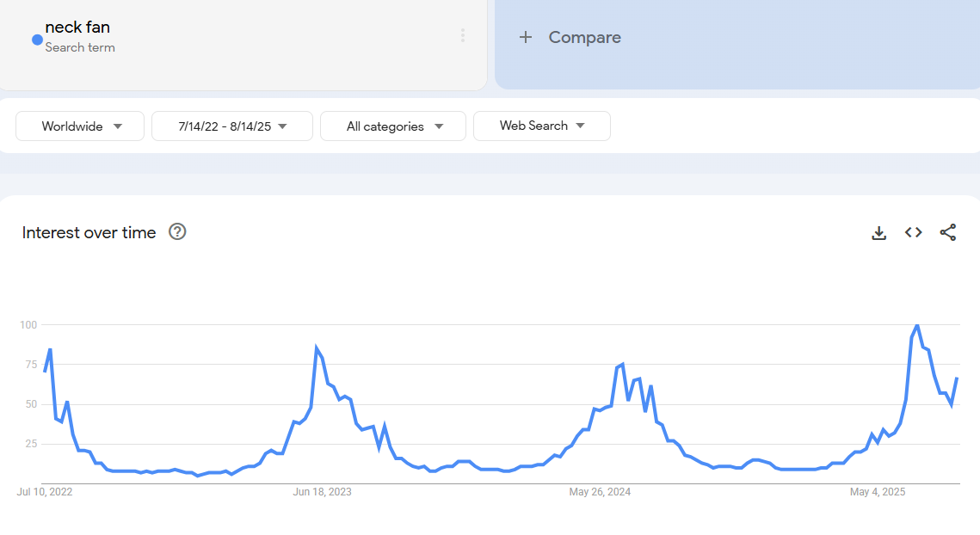The width and height of the screenshot is (980, 535).
Task: Click the summer 2023 peak on the line
Action: tap(317, 347)
